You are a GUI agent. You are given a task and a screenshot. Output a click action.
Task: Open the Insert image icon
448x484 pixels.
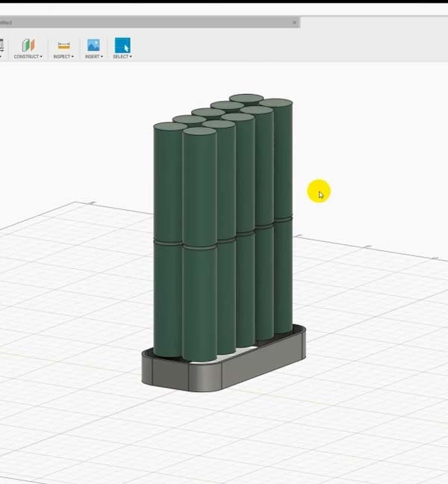(x=93, y=45)
